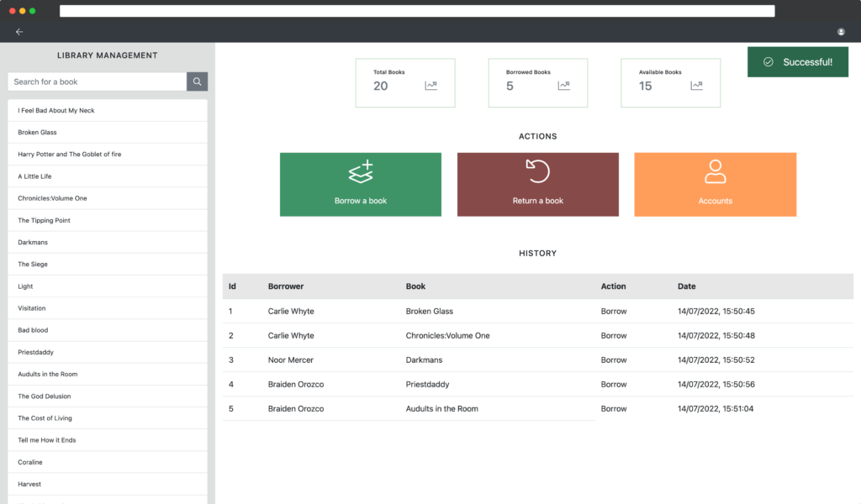The width and height of the screenshot is (861, 504).
Task: Select The God Delusion book entry
Action: coord(45,396)
